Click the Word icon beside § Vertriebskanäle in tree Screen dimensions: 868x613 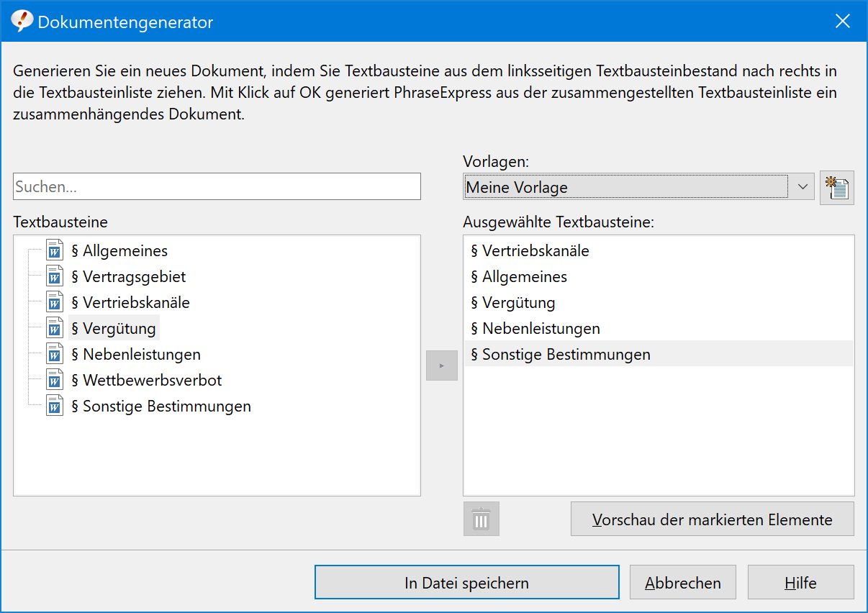tap(55, 302)
